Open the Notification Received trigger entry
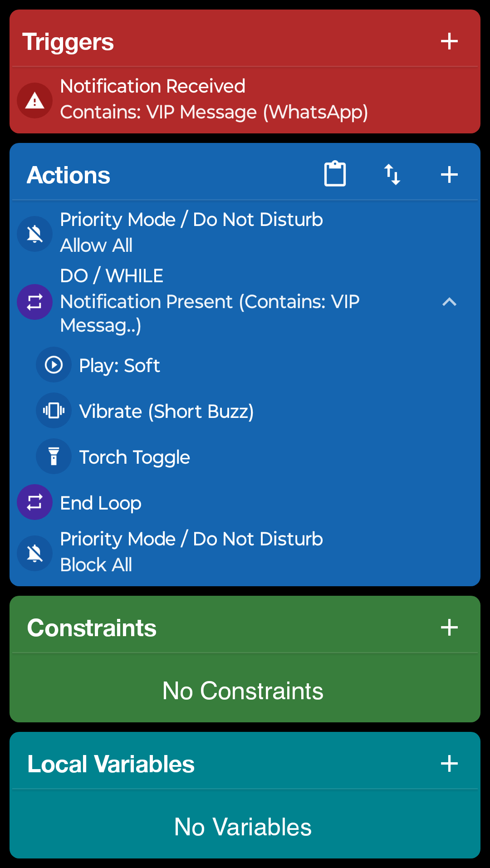 click(x=245, y=99)
